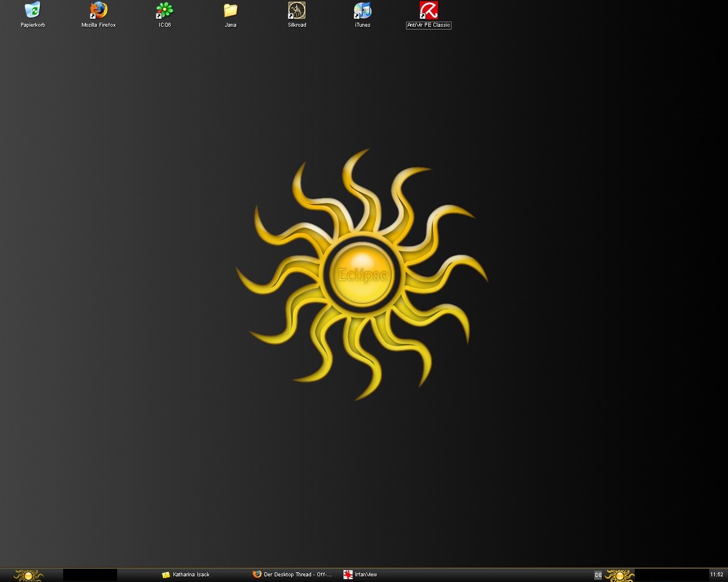Select the iTunes desktop shortcut
Image resolution: width=728 pixels, height=582 pixels.
coord(362,10)
